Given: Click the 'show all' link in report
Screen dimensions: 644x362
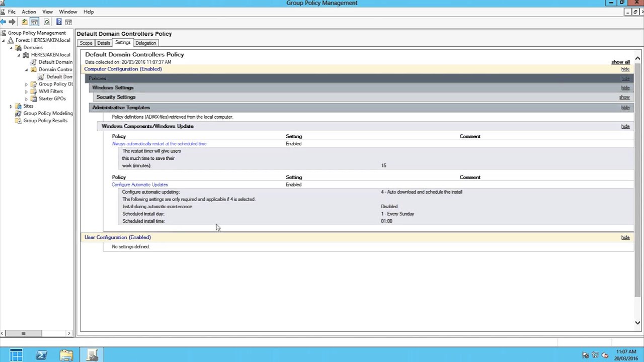Looking at the screenshot, I should tap(620, 62).
